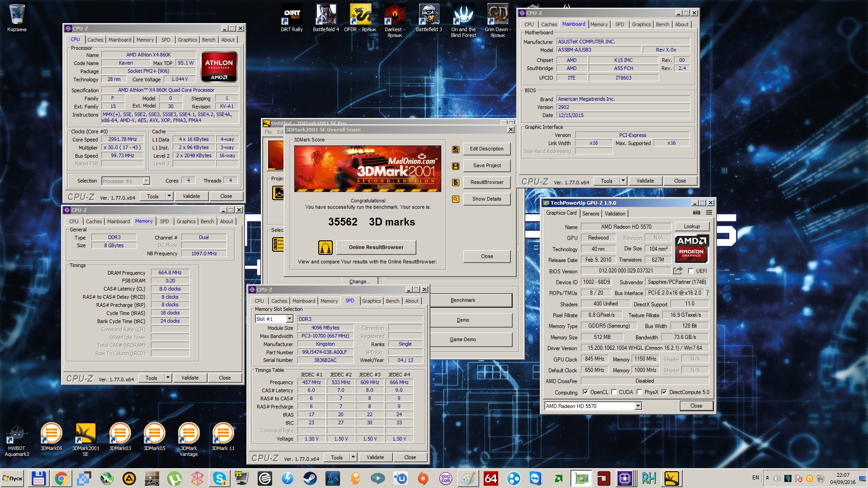Click the AMD Radeon Graphics logo in GPU-Z
The image size is (868, 488).
[x=692, y=249]
